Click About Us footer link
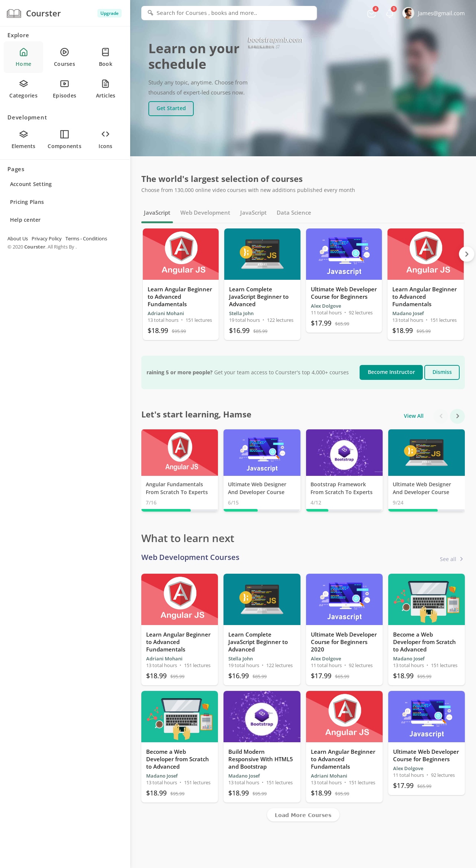Screen dimensions: 476x868 pos(17,238)
